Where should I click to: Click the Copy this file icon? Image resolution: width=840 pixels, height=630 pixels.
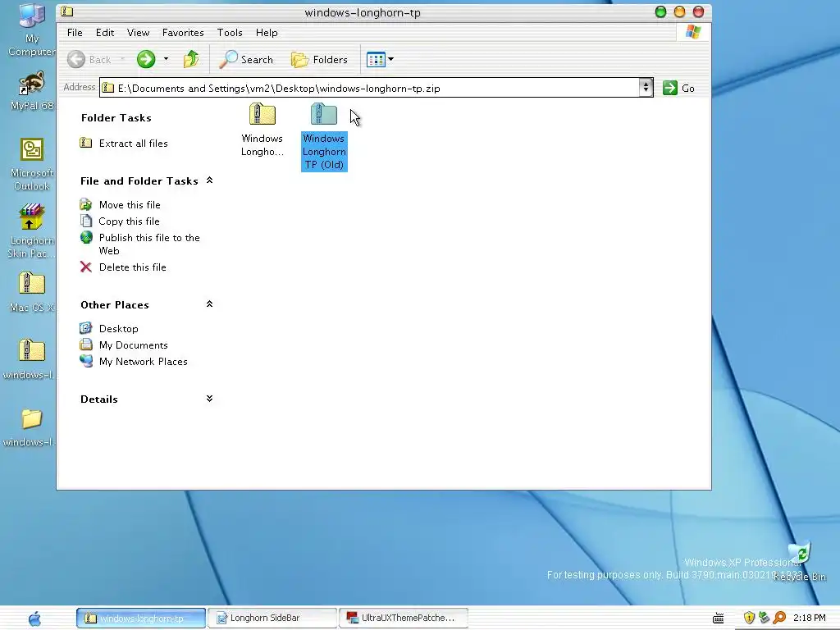(85, 220)
